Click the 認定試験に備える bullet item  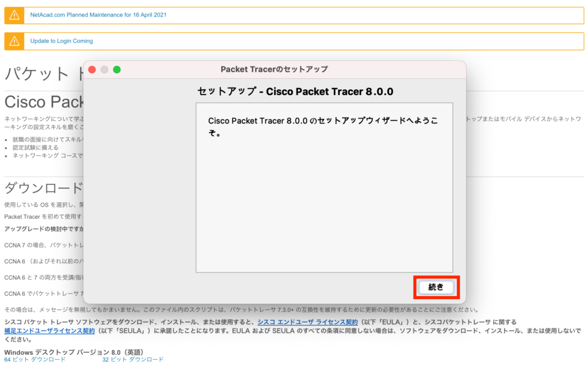coord(36,147)
